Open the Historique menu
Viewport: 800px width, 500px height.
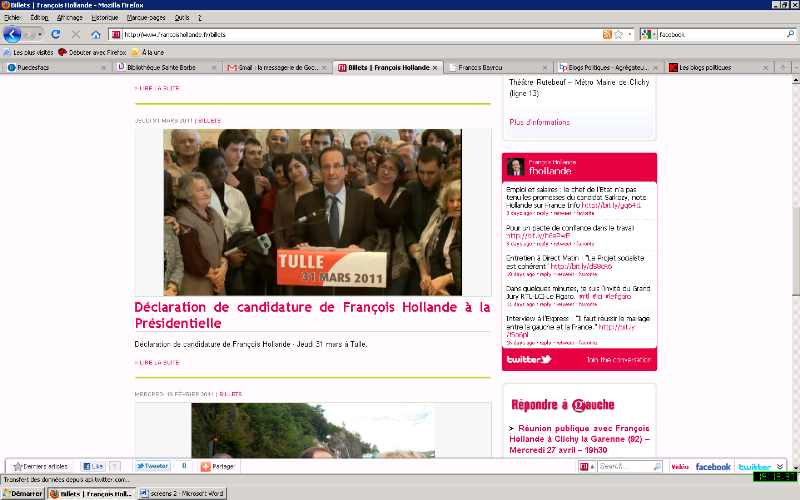[x=105, y=17]
